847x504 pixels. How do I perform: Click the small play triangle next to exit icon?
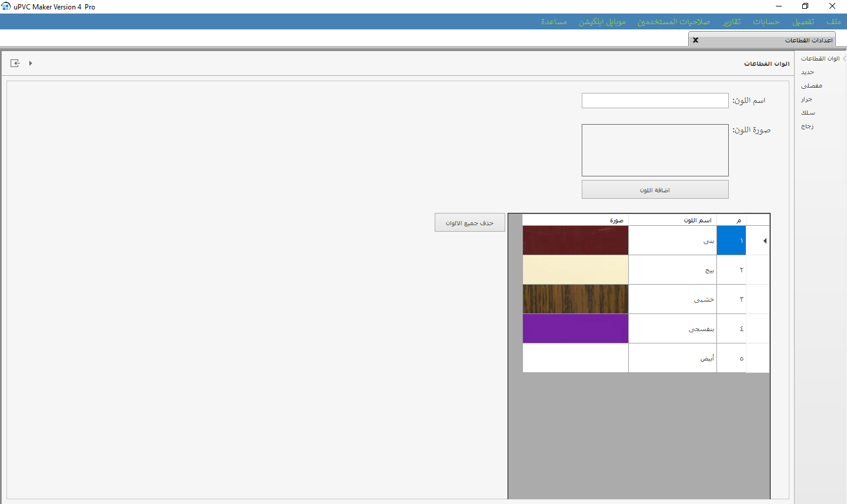click(31, 63)
